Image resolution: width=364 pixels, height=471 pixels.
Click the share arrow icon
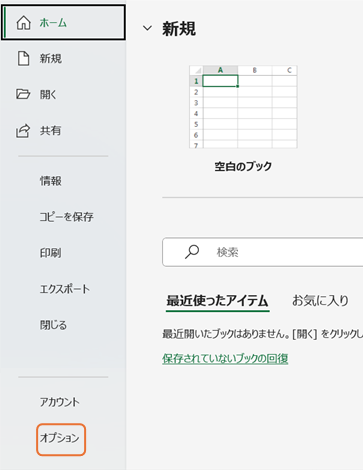pos(23,131)
